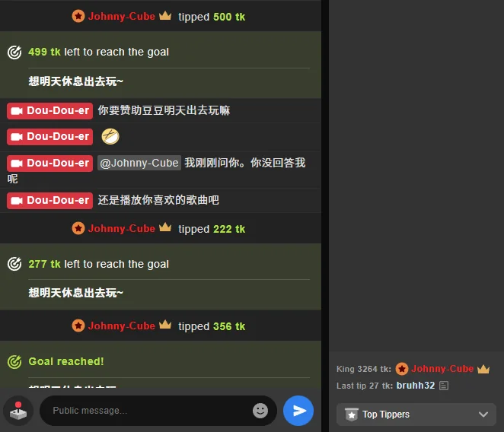The image size is (504, 432).
Task: Click the King Johnny-Cube username
Action: (x=442, y=369)
